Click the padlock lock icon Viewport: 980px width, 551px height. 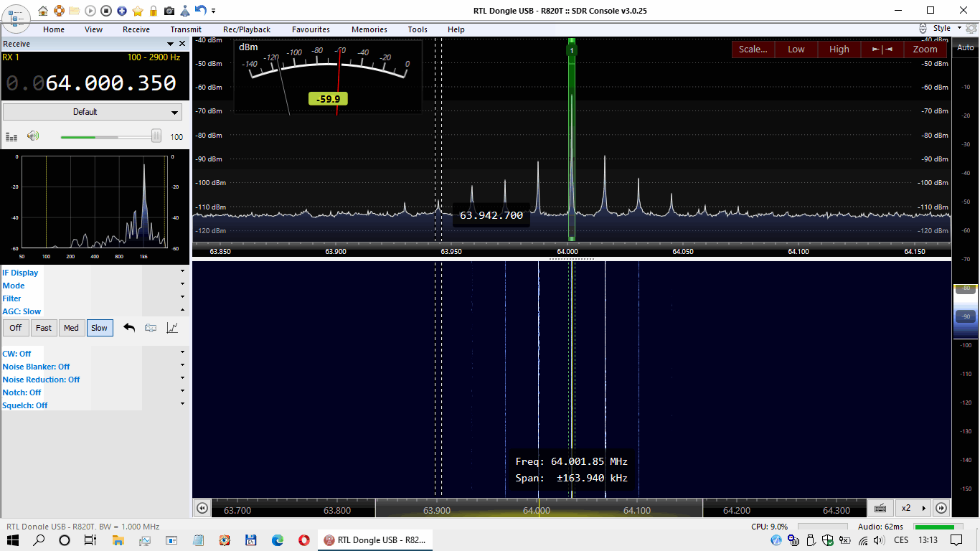pyautogui.click(x=154, y=11)
